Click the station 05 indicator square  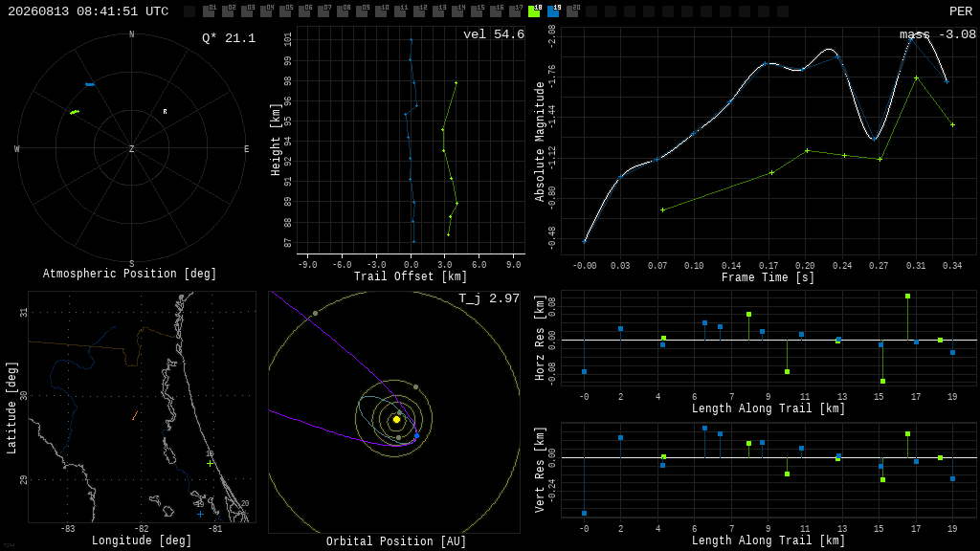coord(285,11)
